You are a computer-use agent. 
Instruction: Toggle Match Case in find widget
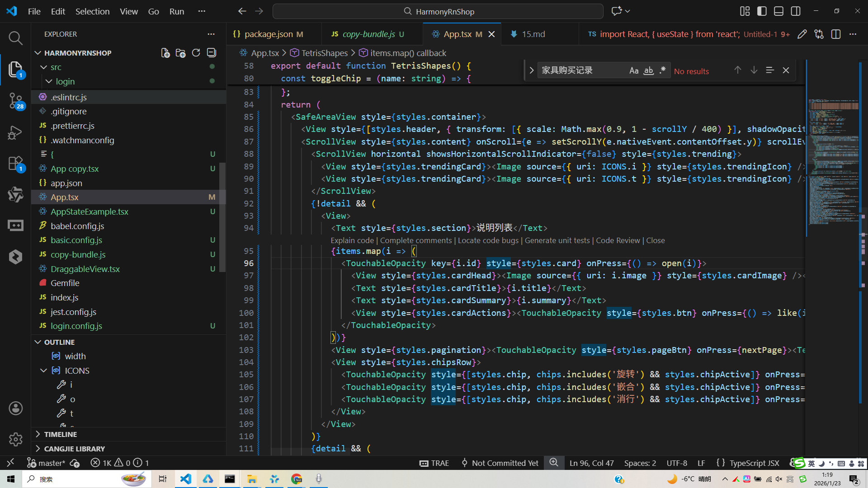[x=633, y=70]
